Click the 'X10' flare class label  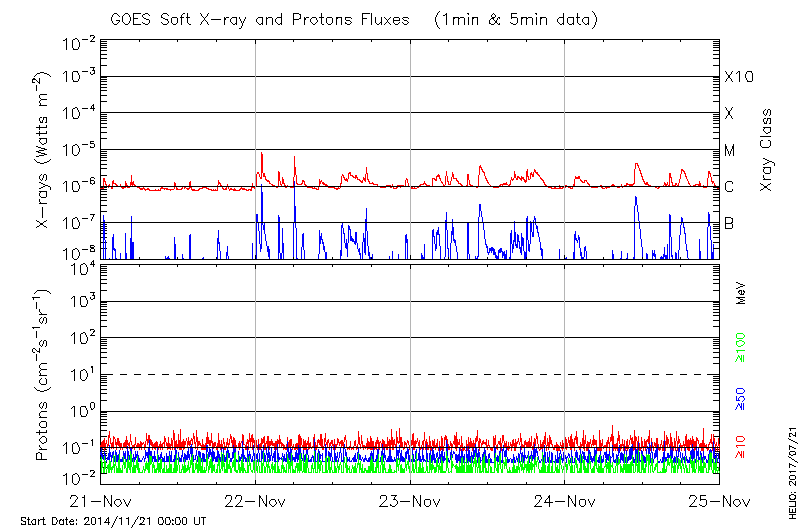(738, 78)
